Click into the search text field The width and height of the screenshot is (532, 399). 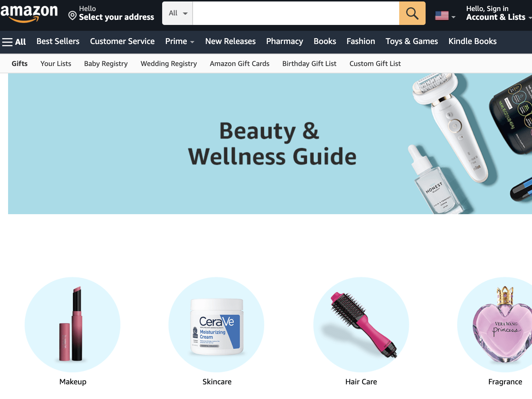[x=296, y=13]
